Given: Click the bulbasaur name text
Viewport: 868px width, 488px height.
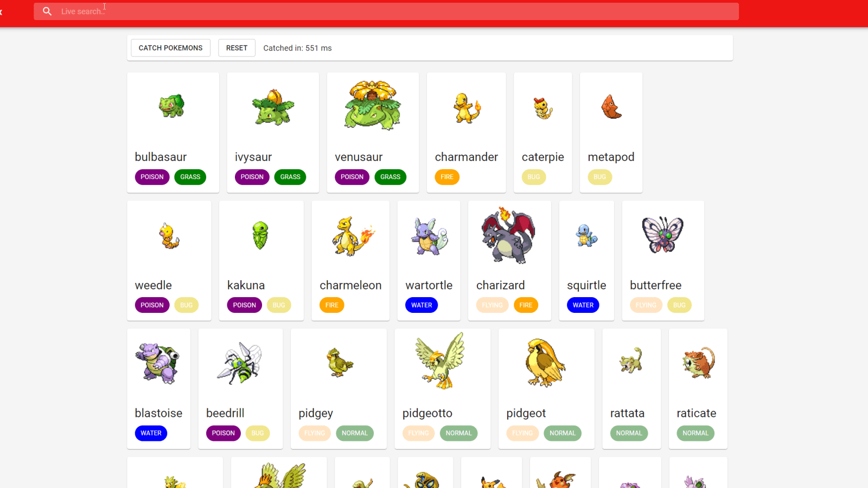Looking at the screenshot, I should 161,157.
